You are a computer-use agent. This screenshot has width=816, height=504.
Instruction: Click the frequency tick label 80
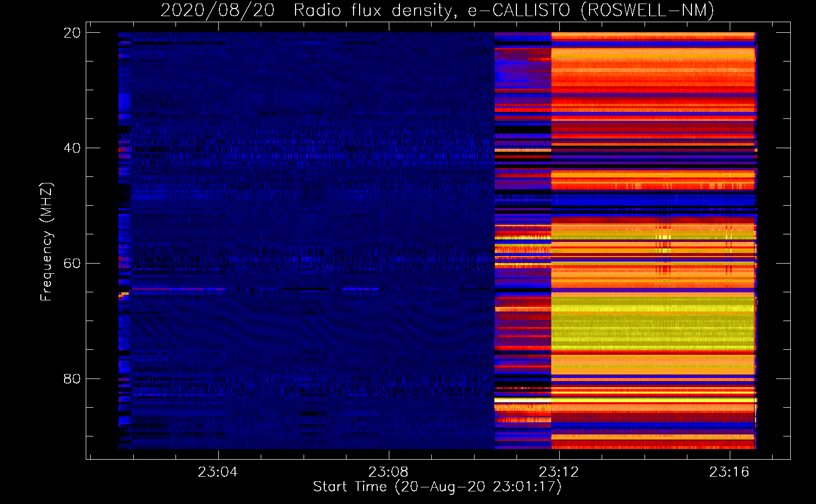72,379
